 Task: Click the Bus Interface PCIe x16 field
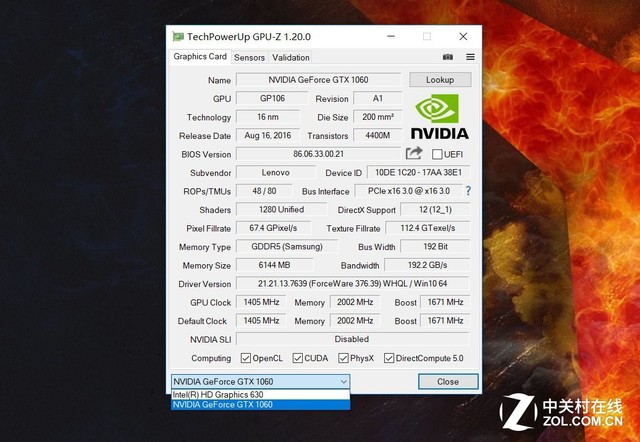pyautogui.click(x=409, y=191)
